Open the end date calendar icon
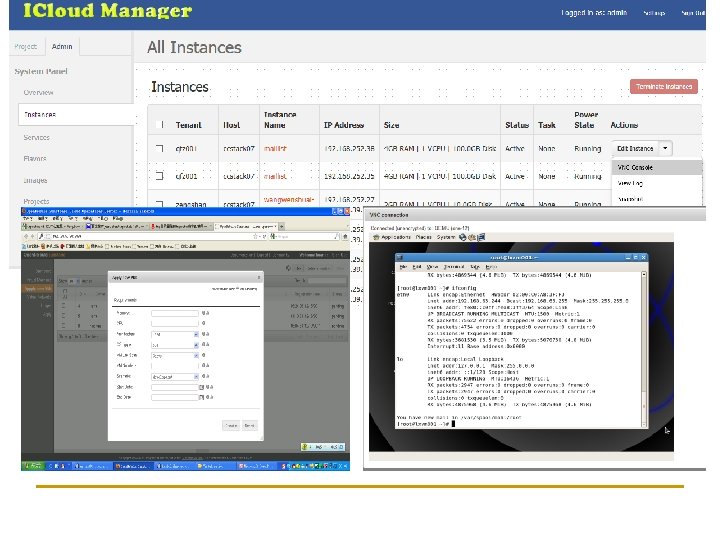720x540 pixels. (201, 397)
